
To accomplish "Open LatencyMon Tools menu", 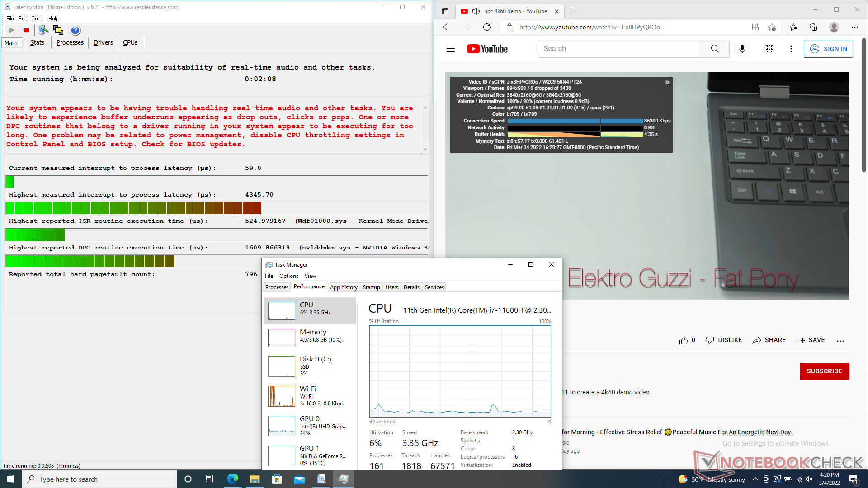I will tap(38, 19).
